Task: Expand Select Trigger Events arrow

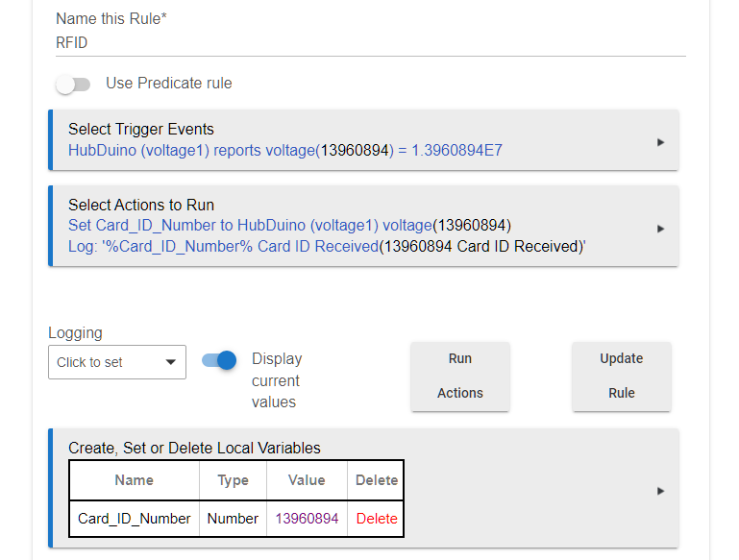Action: 660,142
